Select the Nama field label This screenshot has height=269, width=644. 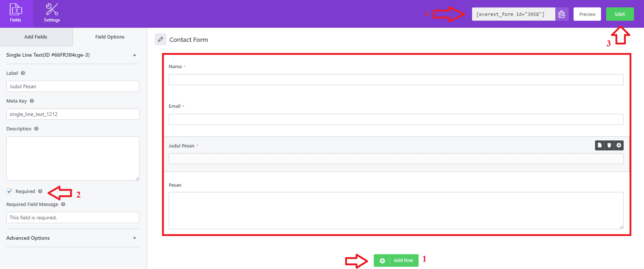pos(175,67)
